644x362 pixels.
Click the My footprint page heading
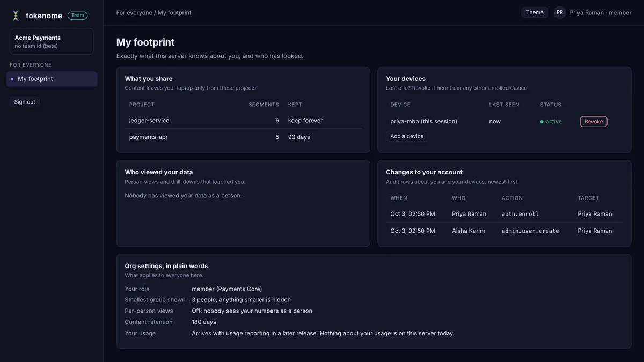145,42
